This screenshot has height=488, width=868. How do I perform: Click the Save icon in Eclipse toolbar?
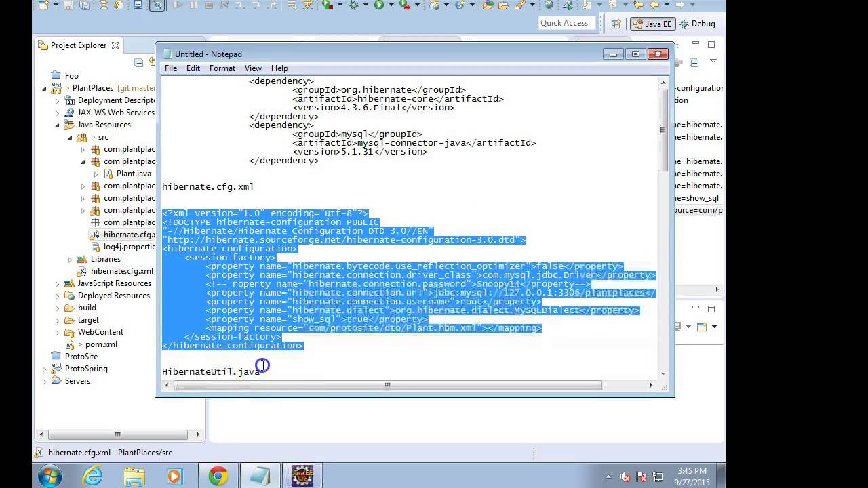[68, 5]
